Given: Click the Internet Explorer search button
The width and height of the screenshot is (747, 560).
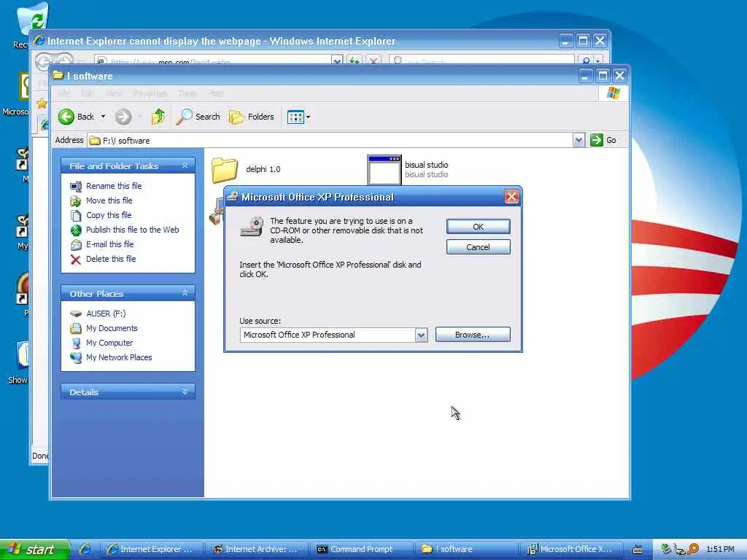Looking at the screenshot, I should tap(586, 61).
